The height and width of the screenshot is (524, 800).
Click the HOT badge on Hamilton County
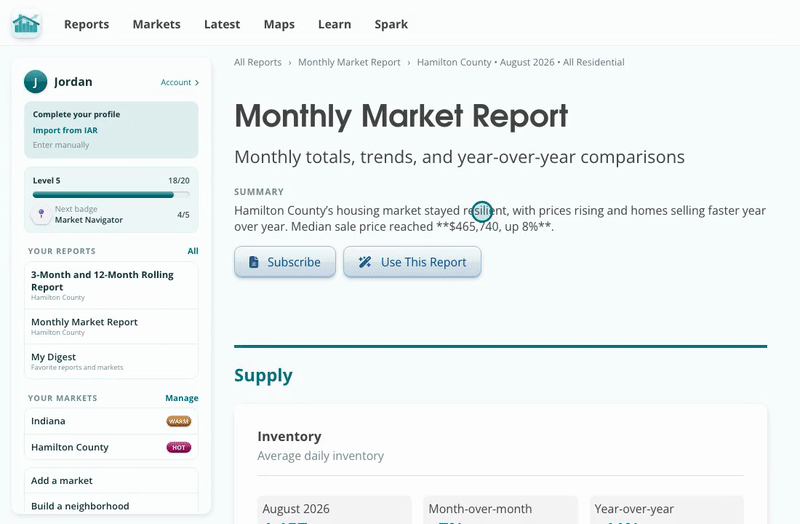(x=179, y=447)
